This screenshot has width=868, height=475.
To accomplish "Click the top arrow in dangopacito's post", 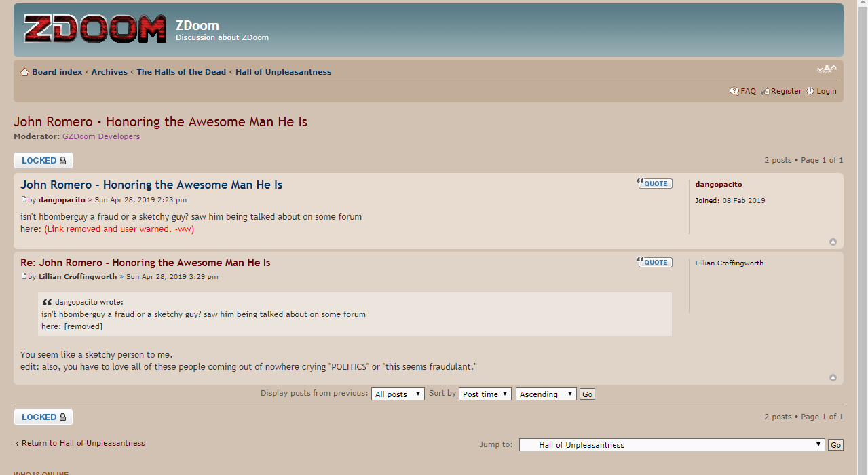I will 833,242.
